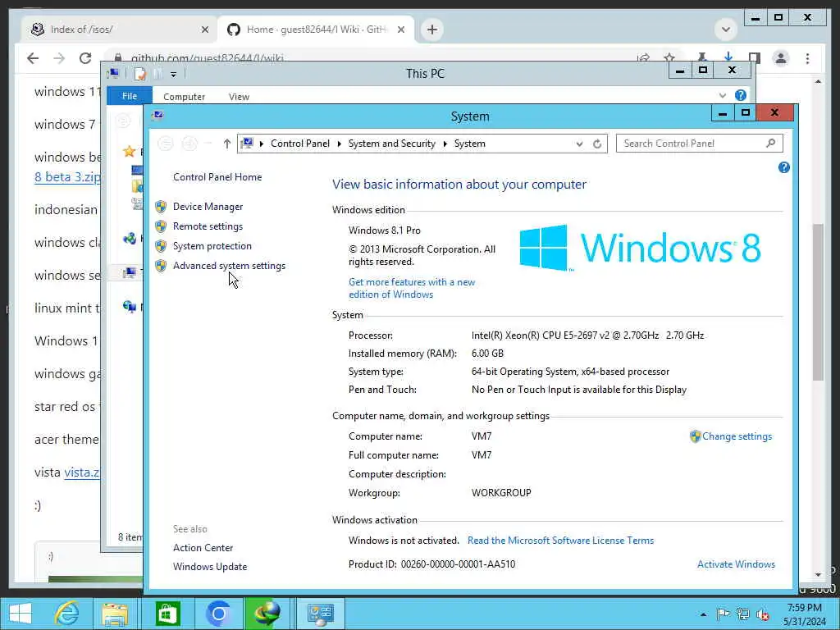Close the Index of /isos/ tab
The image size is (840, 630).
tap(204, 30)
